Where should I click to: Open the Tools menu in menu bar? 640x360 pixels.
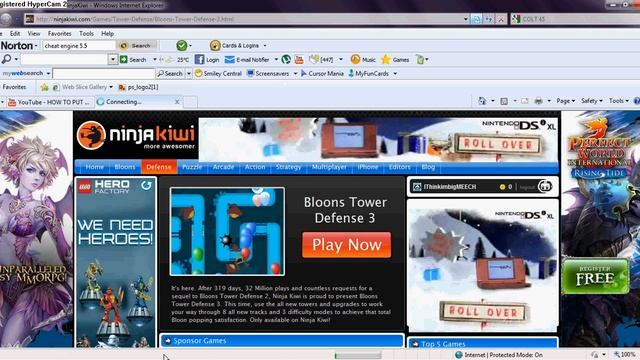tap(86, 33)
